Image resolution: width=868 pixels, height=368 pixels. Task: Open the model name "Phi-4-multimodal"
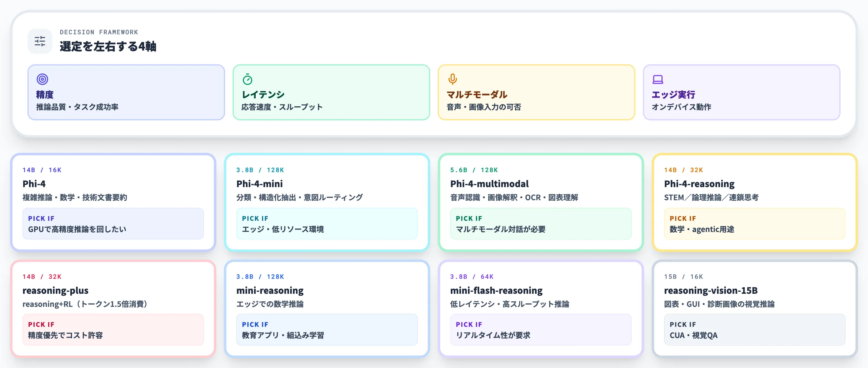coord(489,184)
